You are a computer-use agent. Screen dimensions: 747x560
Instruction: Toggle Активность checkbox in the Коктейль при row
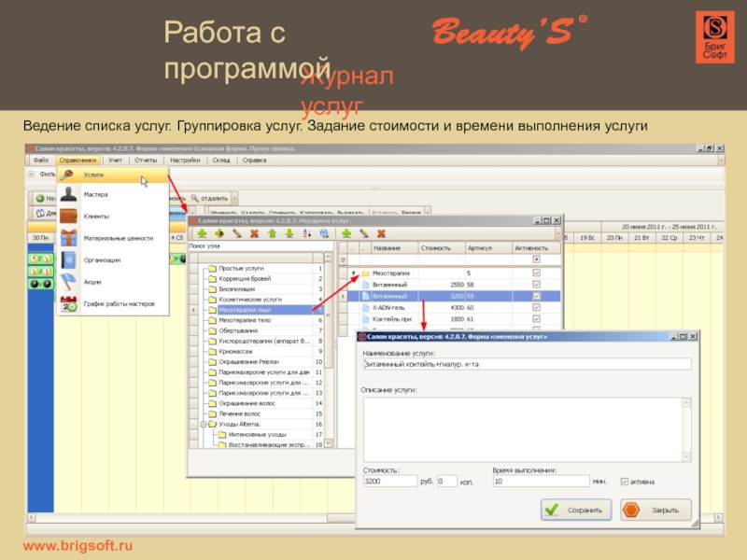536,319
